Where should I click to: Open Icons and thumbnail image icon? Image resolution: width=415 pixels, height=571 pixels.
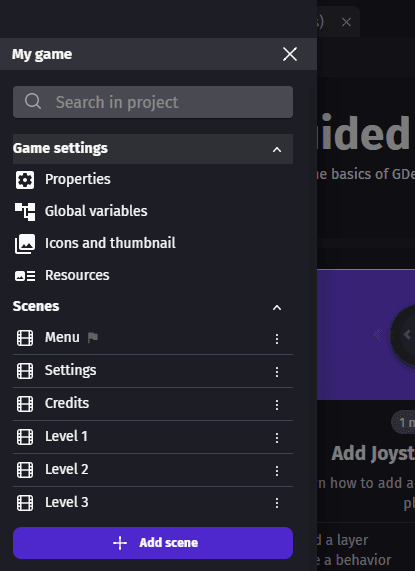coord(25,244)
